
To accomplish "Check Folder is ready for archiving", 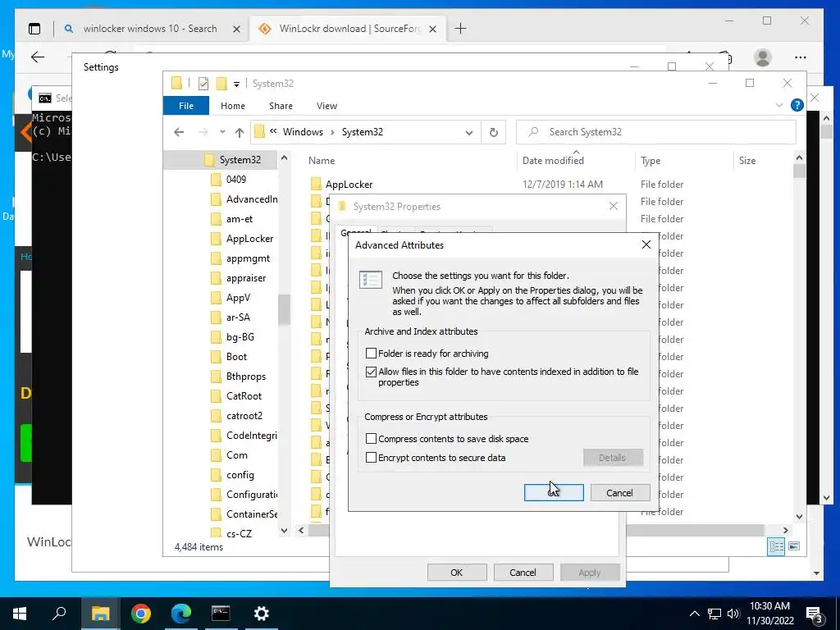I will (x=371, y=353).
